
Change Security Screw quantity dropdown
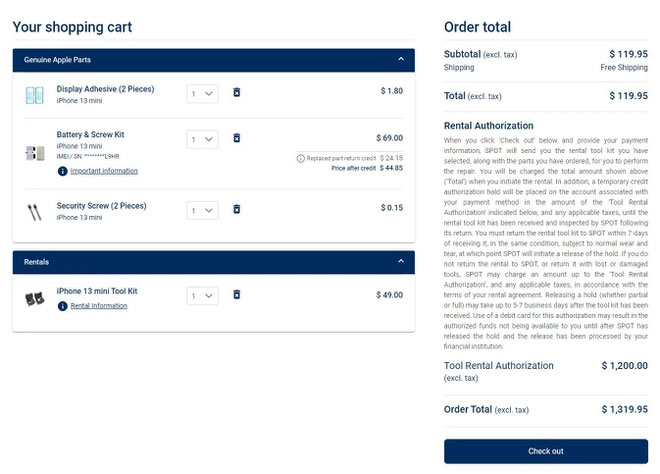[x=203, y=210]
